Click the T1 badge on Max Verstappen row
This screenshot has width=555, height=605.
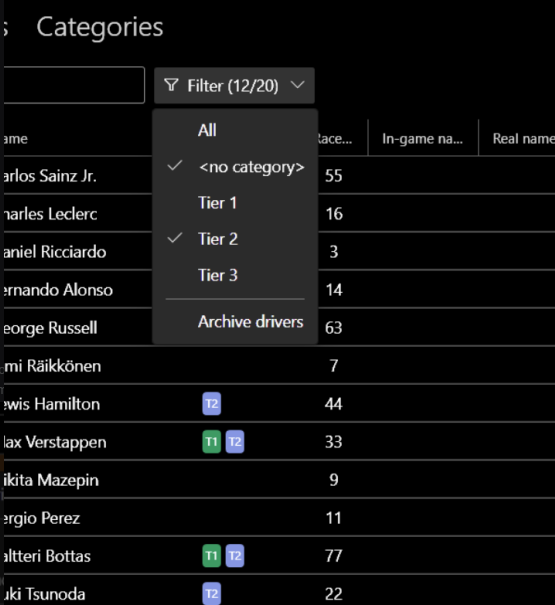pyautogui.click(x=212, y=441)
